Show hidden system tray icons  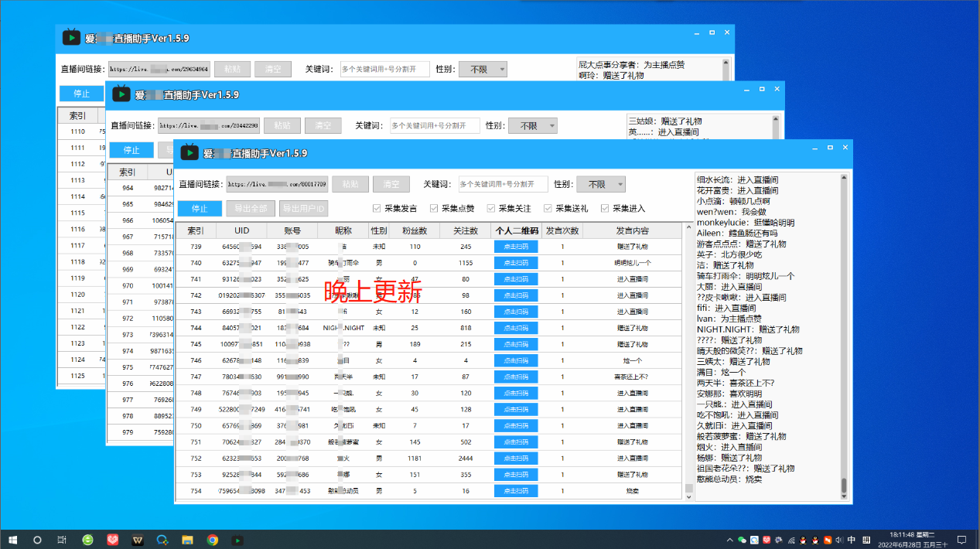[731, 539]
